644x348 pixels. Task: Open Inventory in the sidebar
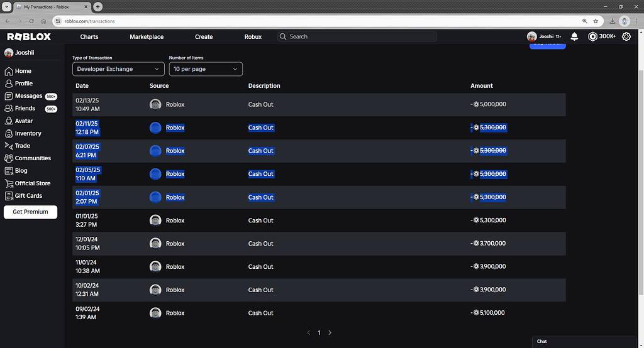28,133
